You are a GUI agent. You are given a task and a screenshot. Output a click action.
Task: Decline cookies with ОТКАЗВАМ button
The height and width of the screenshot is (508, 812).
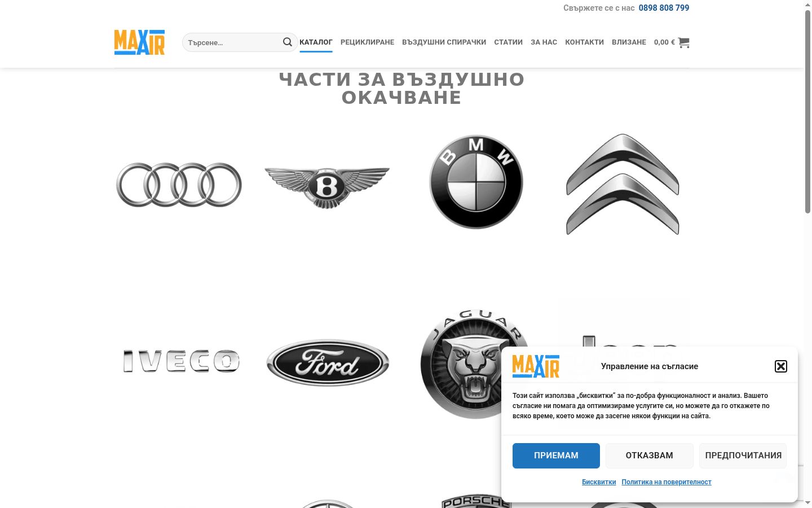pyautogui.click(x=650, y=456)
